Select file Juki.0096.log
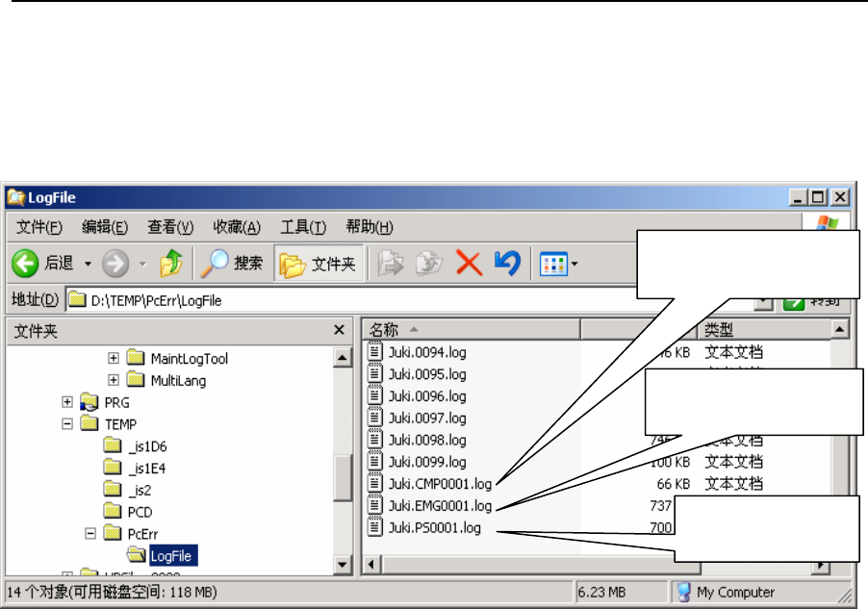Screen dimensions: 868x609 coord(427,396)
